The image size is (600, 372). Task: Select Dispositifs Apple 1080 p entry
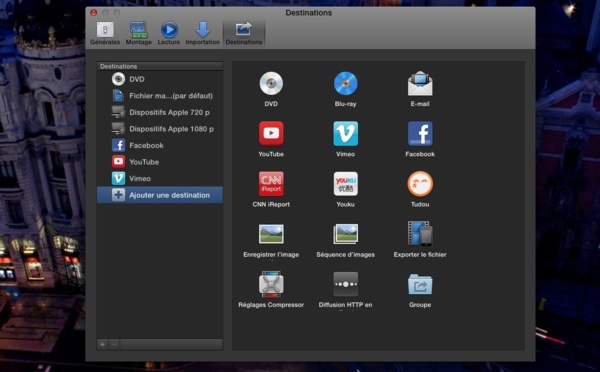(x=160, y=129)
